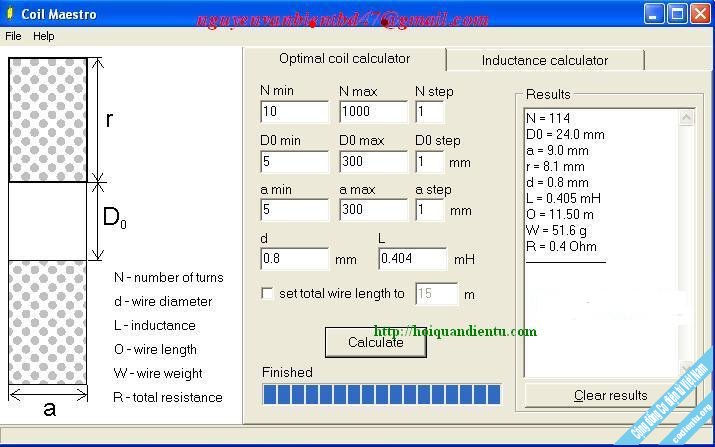The width and height of the screenshot is (715, 447).
Task: Click the 'd - wire diameter' legend text
Action: pyautogui.click(x=163, y=301)
